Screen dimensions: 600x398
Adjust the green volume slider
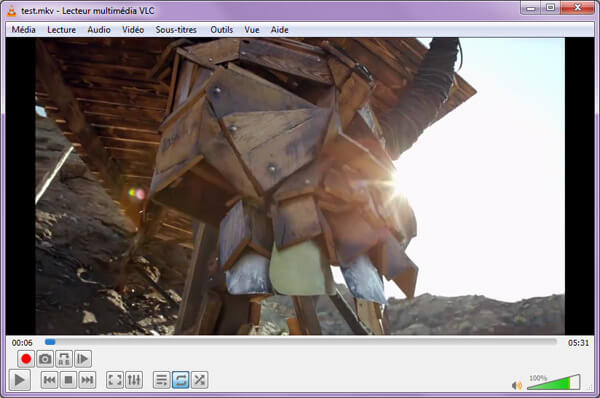(x=553, y=382)
